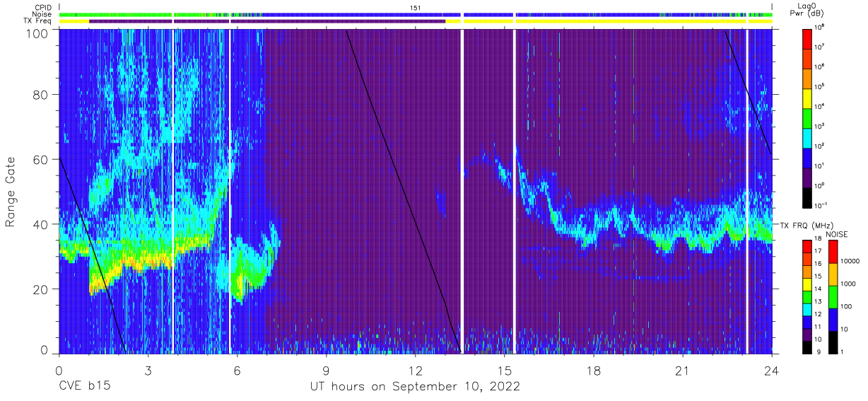Click the 'CPID' label at top left
Image resolution: width=868 pixels, height=401 pixels.
pyautogui.click(x=42, y=7)
